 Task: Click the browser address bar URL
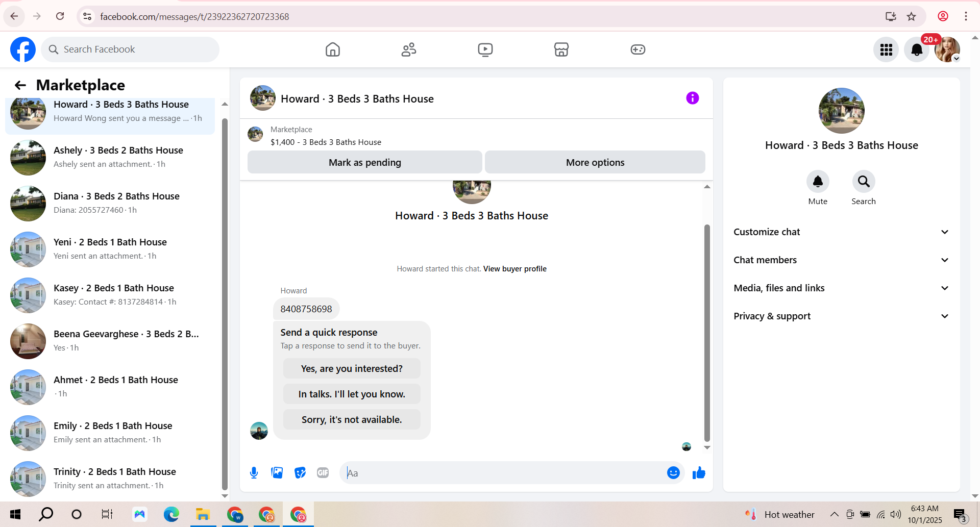coord(194,16)
